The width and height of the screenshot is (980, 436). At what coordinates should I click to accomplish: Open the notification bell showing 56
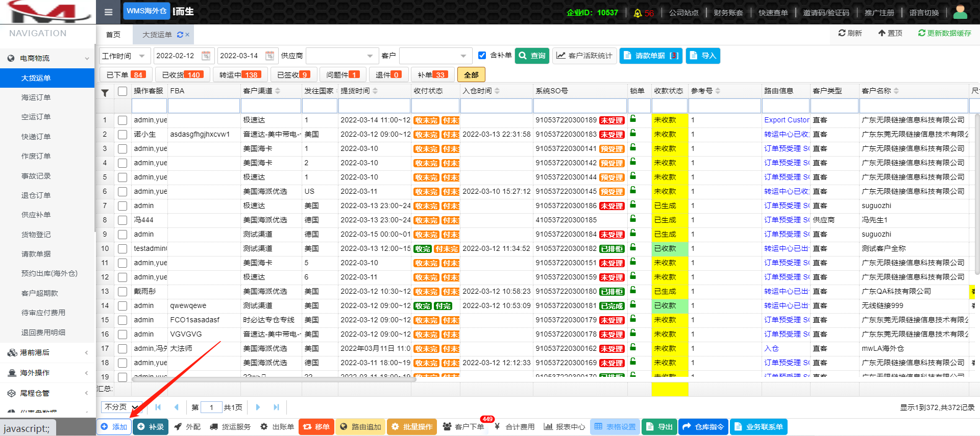pyautogui.click(x=643, y=13)
